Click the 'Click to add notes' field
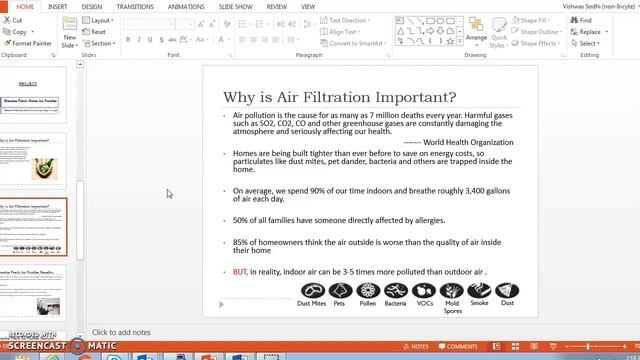Viewport: 640px width, 360px height. [121, 332]
